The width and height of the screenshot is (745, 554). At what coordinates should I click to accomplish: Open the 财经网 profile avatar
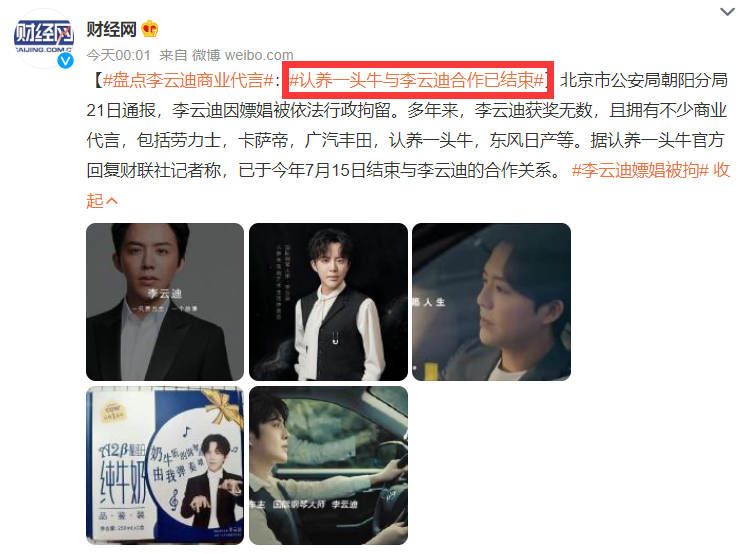click(44, 38)
